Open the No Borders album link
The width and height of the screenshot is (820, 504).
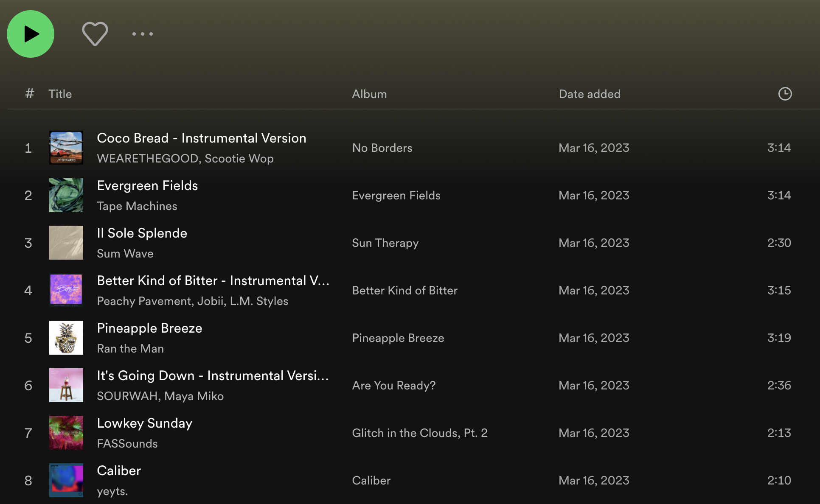382,148
